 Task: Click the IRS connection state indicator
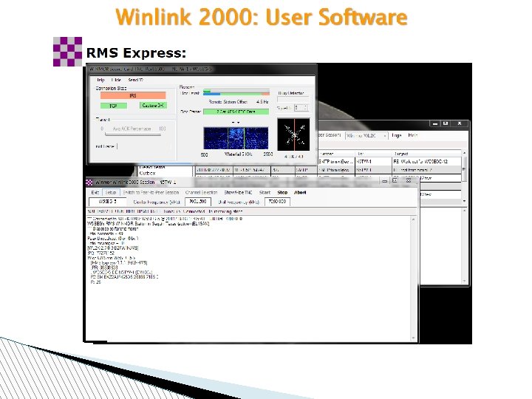133,95
